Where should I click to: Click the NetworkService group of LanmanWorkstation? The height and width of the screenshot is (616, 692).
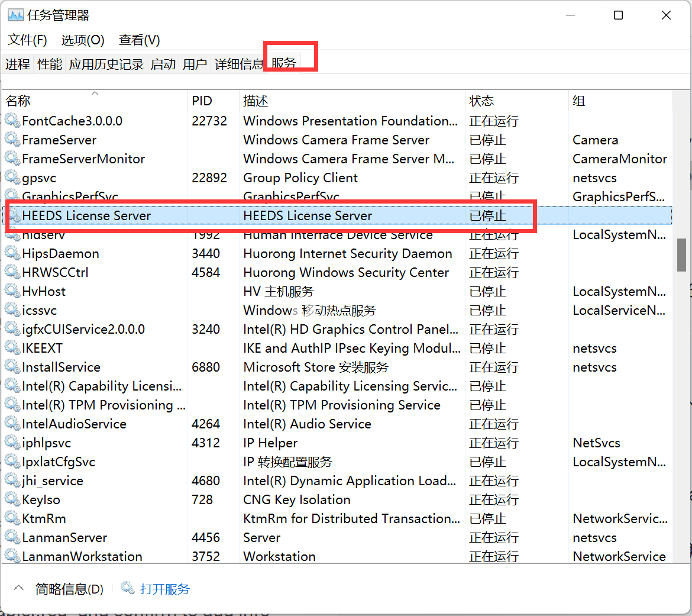(x=619, y=556)
